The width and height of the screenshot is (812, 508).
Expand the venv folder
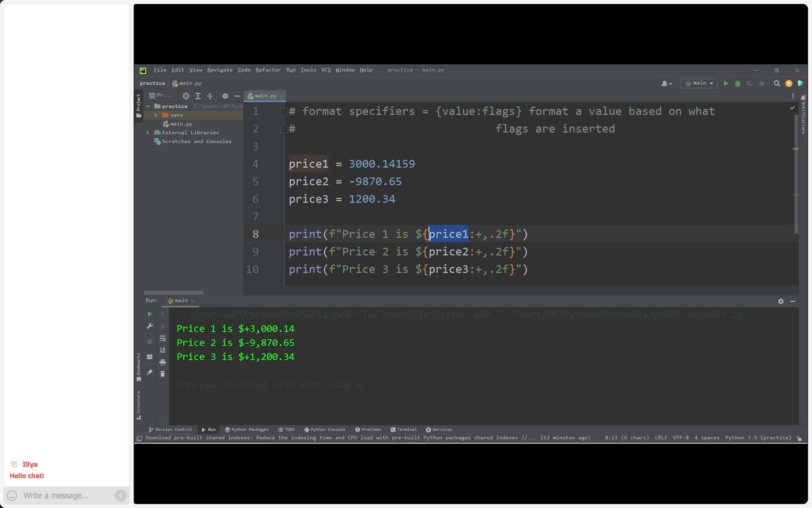(x=156, y=115)
